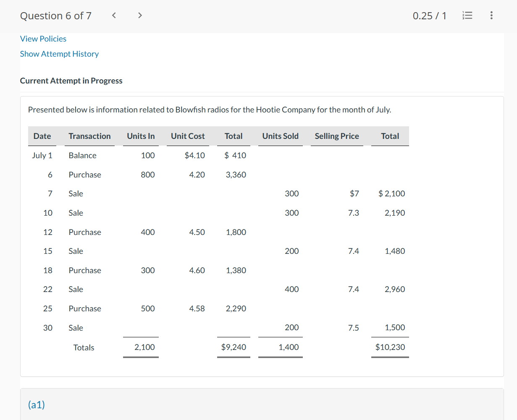
Task: Click the 1,380 total cell
Action: coord(236,270)
